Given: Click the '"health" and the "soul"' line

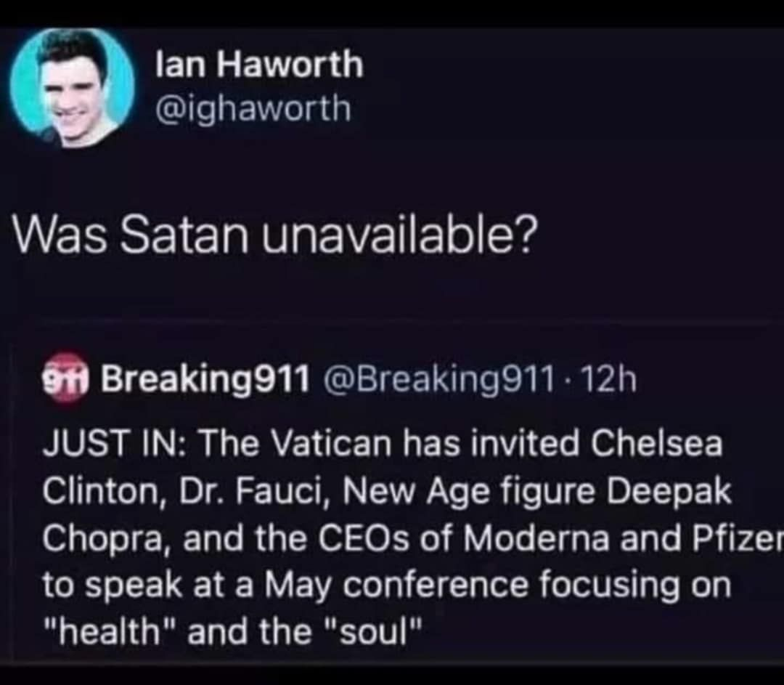Looking at the screenshot, I should point(232,631).
